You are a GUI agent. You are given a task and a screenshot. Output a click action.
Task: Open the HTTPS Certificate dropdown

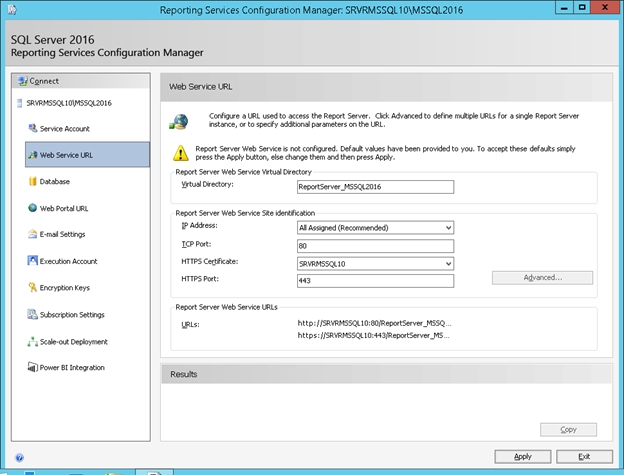pyautogui.click(x=448, y=262)
